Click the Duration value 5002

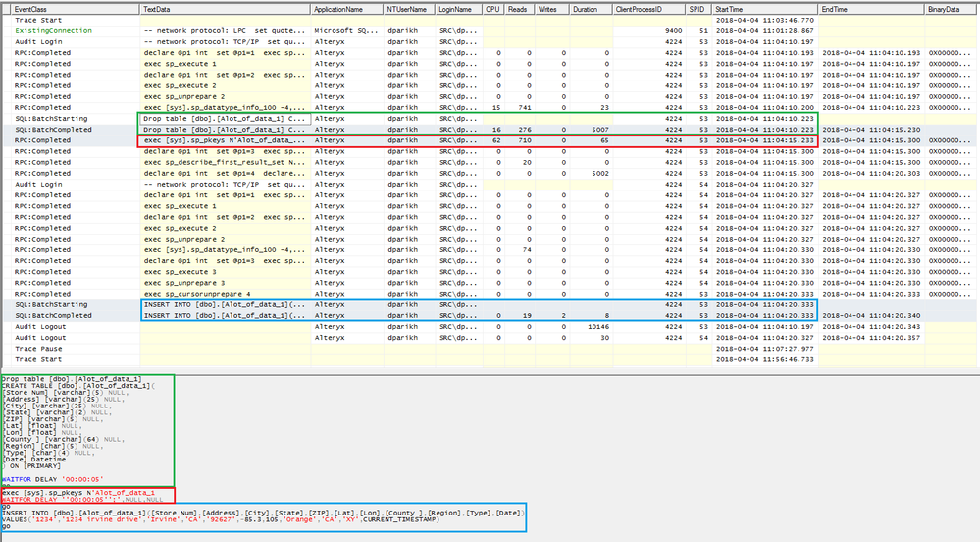point(600,174)
